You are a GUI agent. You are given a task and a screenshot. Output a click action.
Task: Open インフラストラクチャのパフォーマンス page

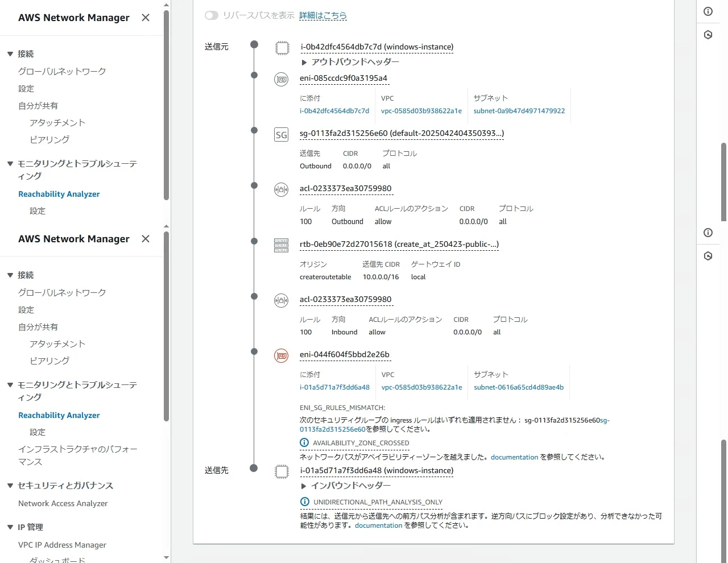tap(78, 456)
